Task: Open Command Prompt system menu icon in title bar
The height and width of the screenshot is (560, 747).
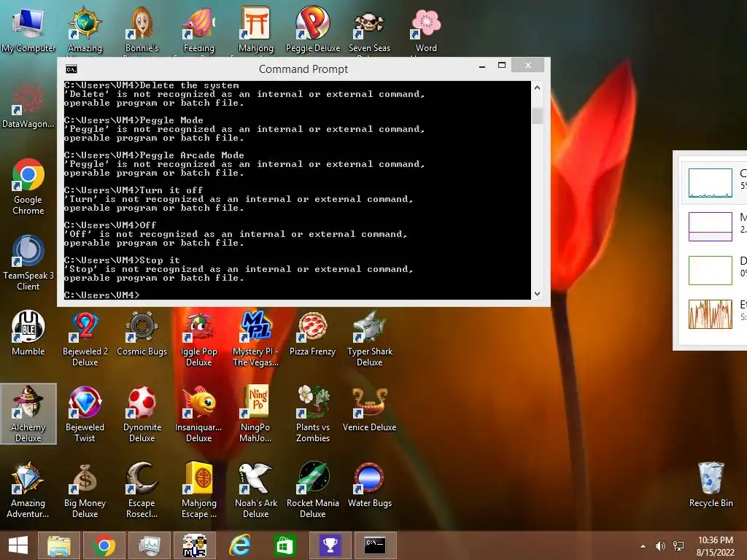Action: (x=71, y=69)
